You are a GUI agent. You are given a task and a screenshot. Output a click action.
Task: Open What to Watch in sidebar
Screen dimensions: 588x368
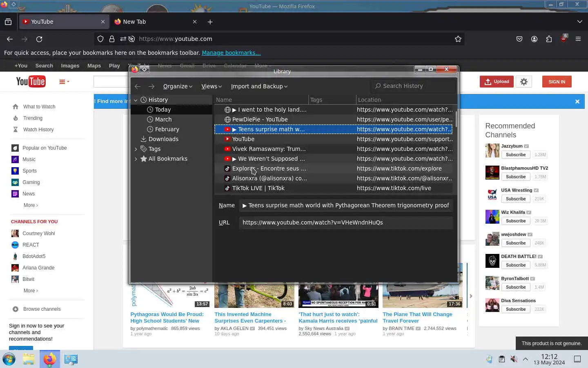39,107
